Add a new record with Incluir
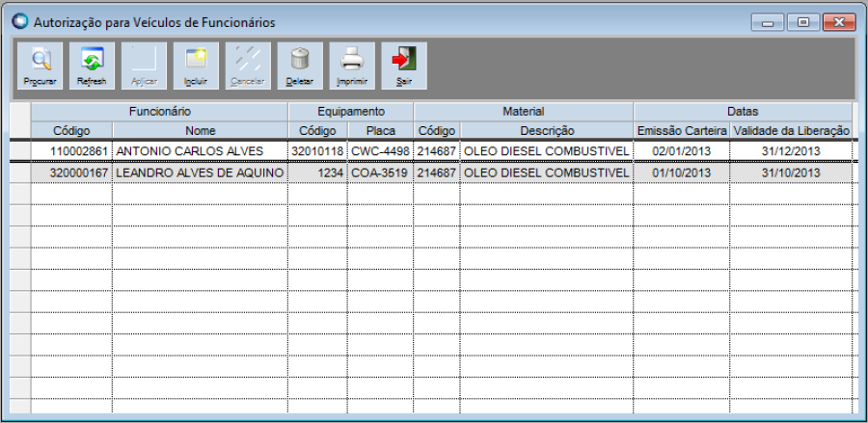The height and width of the screenshot is (423, 868). (196, 66)
